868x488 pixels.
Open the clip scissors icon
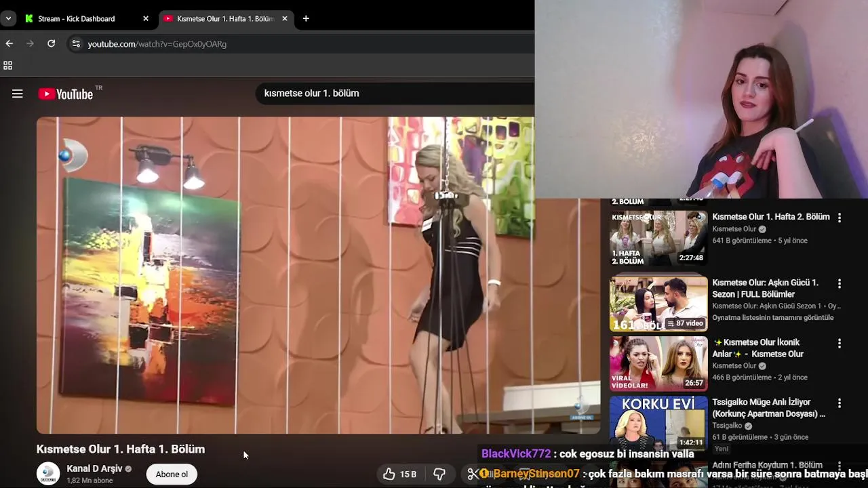[473, 474]
